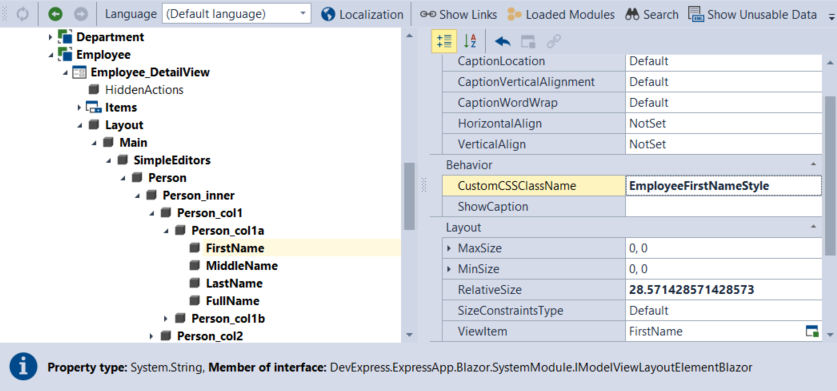The image size is (837, 391).
Task: Select the HiddenActions node
Action: pos(144,90)
